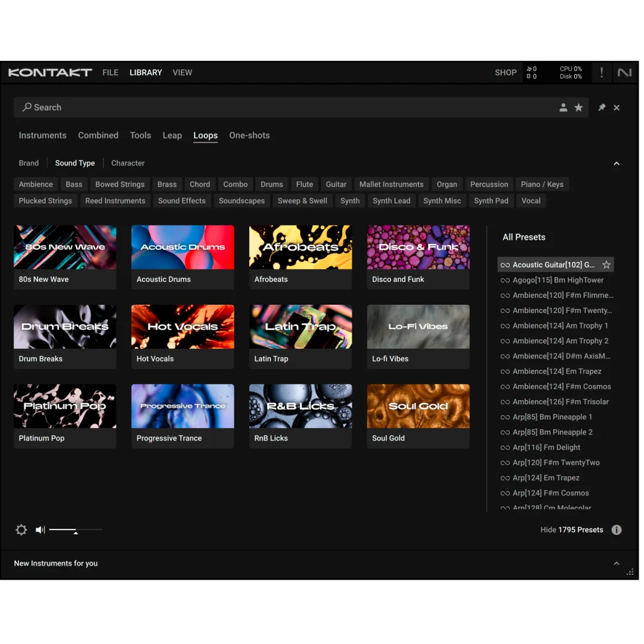The image size is (644, 644).
Task: Open settings with the gear icon
Action: pyautogui.click(x=21, y=530)
